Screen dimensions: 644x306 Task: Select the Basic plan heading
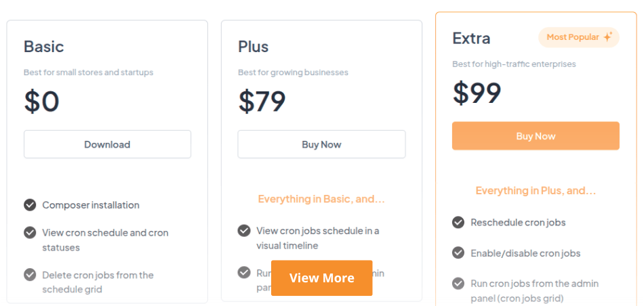[44, 47]
